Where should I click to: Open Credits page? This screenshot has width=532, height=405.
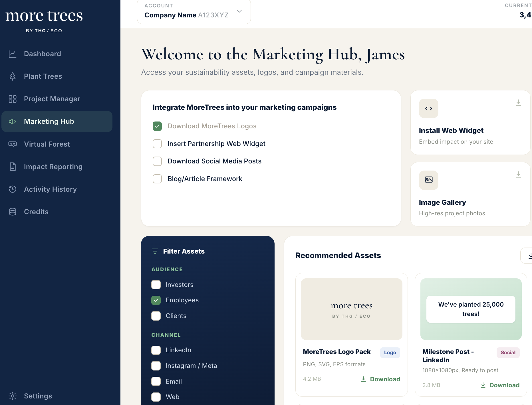coord(57,212)
